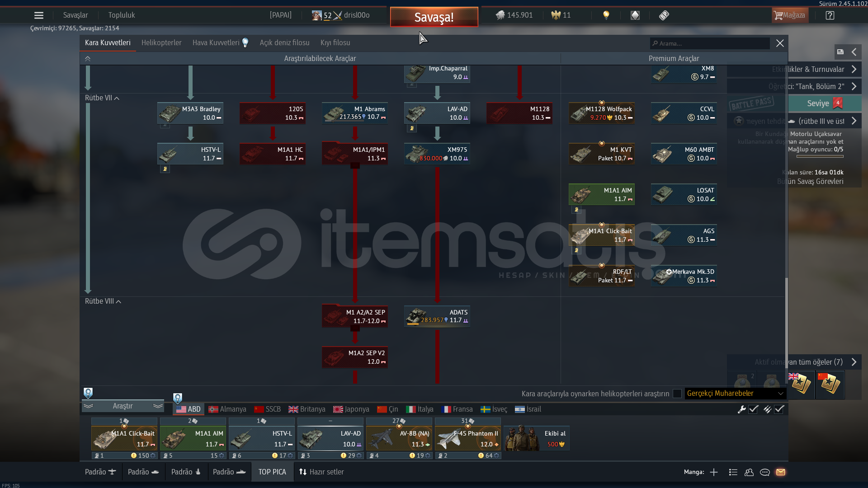The image size is (868, 488).
Task: Open the hamburger main menu
Action: (39, 15)
